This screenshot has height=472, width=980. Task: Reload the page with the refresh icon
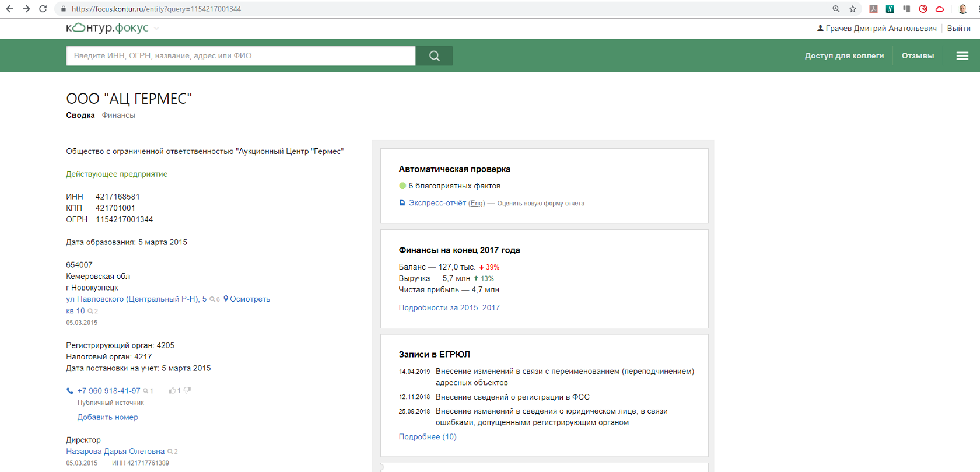pyautogui.click(x=43, y=9)
